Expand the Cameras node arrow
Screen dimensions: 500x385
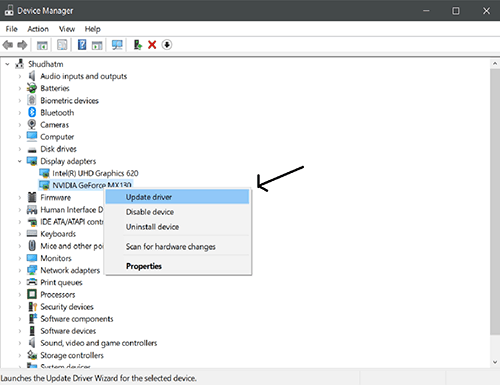20,125
